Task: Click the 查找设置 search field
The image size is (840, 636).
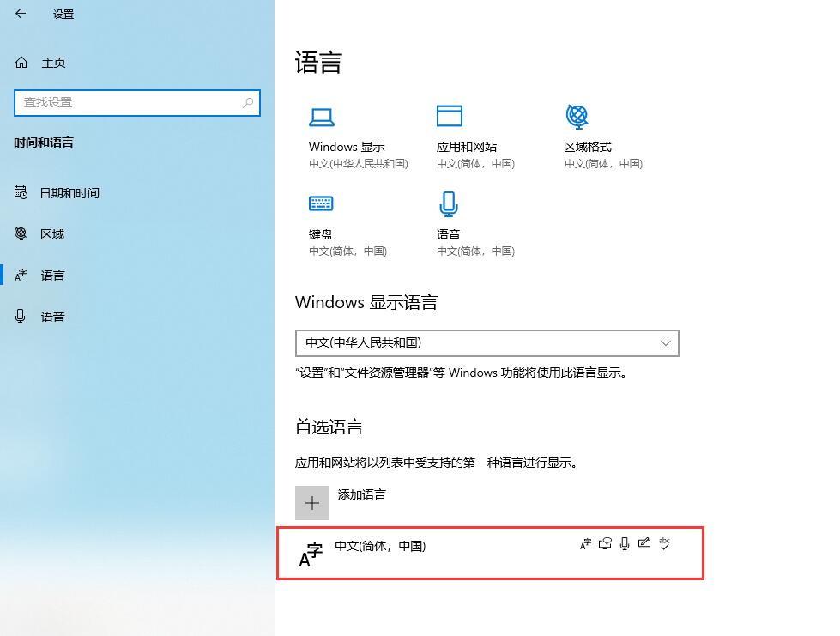Action: (137, 102)
